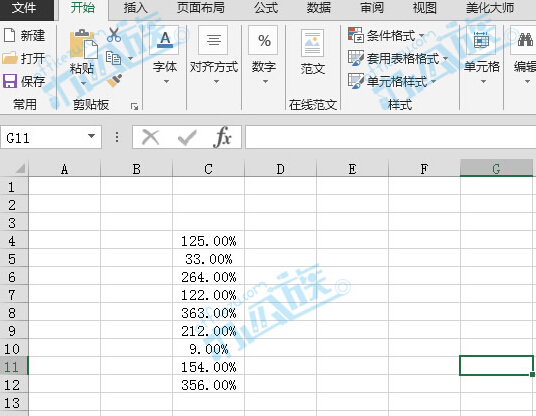Open the 公式 ribbon tab
The width and height of the screenshot is (536, 416).
click(x=266, y=8)
